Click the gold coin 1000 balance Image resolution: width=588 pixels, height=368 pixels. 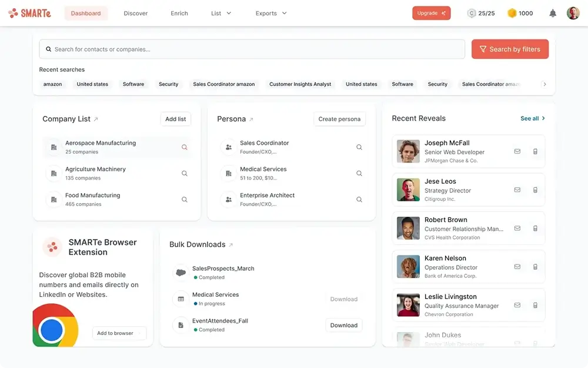coord(520,13)
